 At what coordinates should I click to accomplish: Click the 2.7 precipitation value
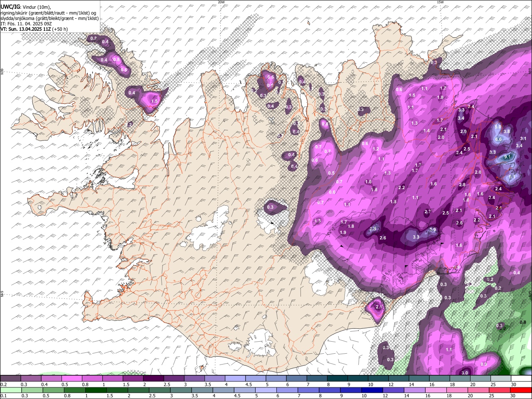coord(427,212)
